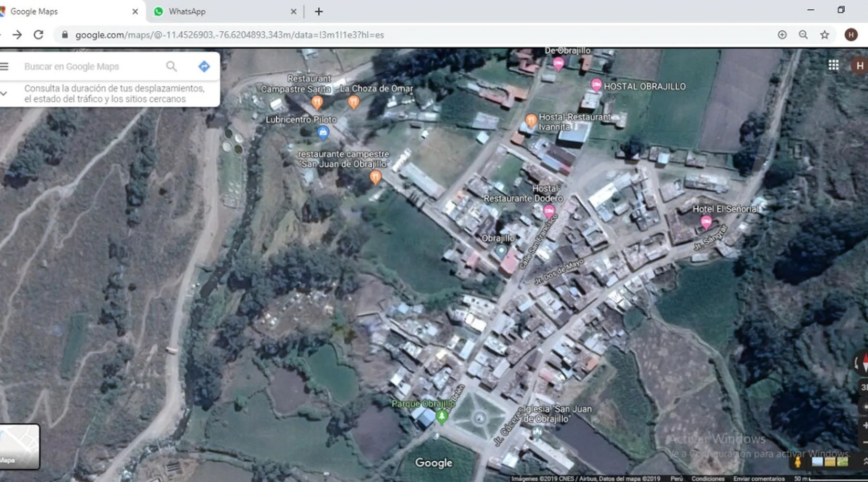Click the Hotel El Señorial pin
Screen dimensions: 868x482
[x=706, y=222]
